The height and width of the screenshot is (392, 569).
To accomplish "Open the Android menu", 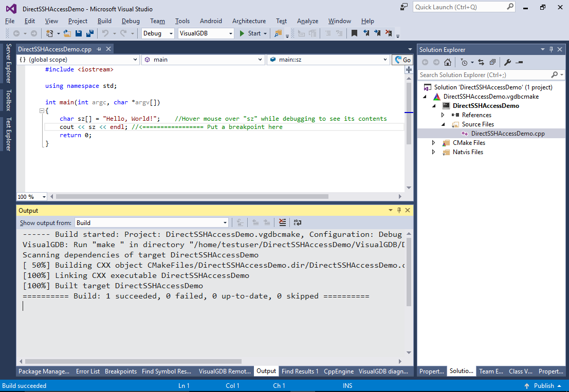I will [x=211, y=21].
